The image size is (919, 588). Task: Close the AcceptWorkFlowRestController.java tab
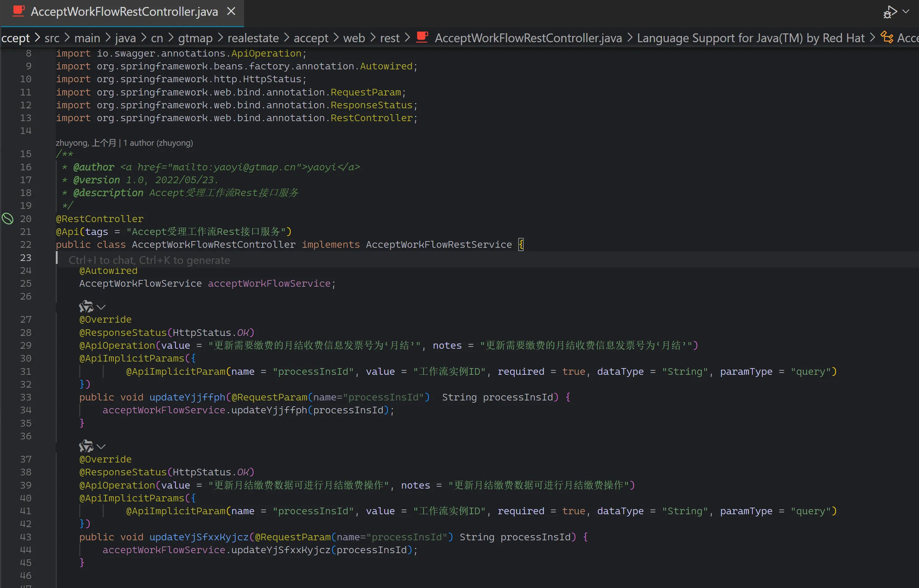pos(231,11)
